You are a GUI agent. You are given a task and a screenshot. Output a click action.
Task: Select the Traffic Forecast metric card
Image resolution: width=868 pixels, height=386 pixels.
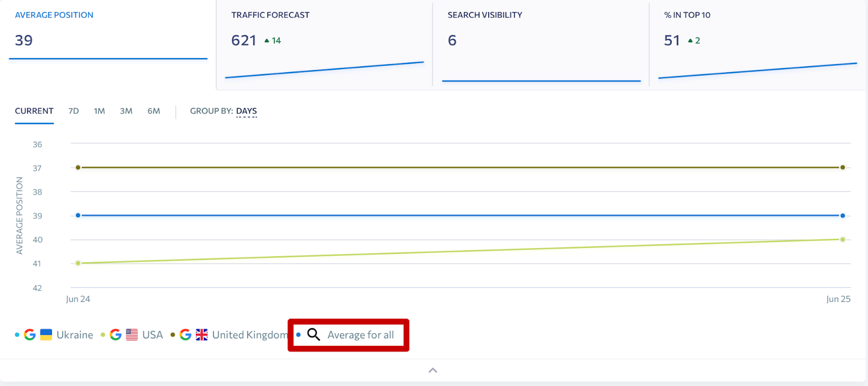324,45
